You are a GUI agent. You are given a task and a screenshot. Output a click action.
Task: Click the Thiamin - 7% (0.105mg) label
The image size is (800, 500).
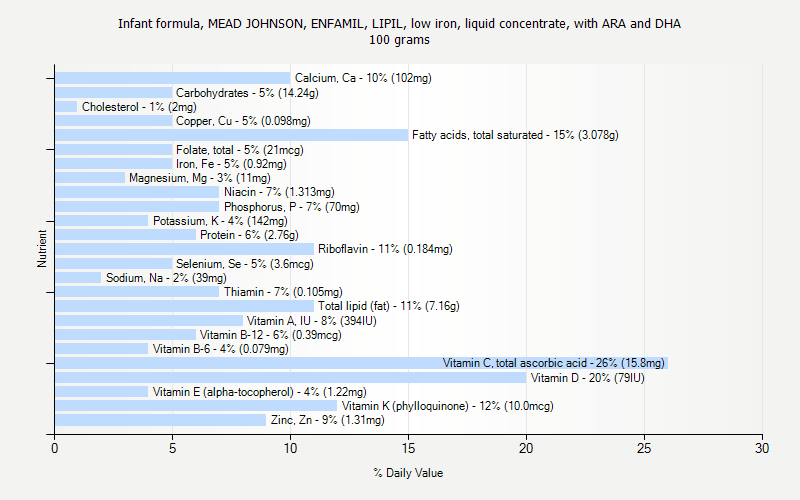[283, 292]
